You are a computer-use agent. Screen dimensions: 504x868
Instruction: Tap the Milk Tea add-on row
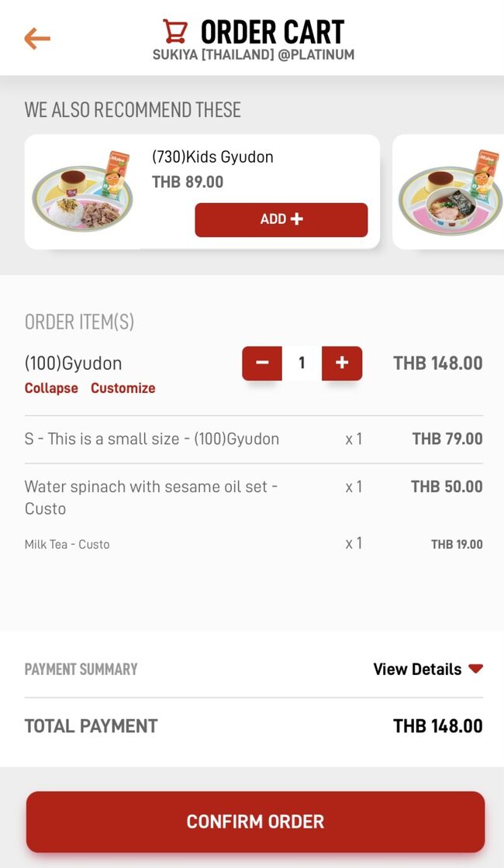(x=67, y=544)
